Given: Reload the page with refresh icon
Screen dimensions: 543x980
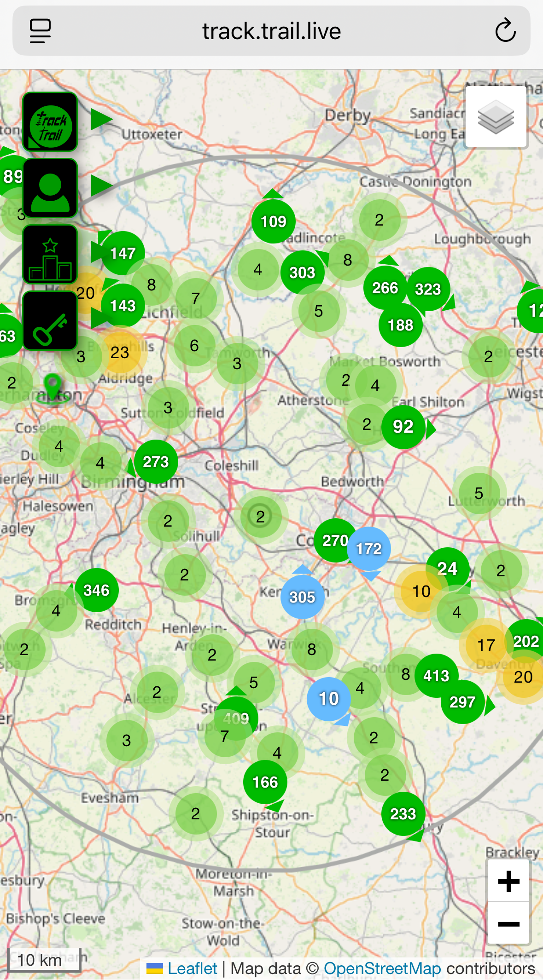Looking at the screenshot, I should click(505, 31).
